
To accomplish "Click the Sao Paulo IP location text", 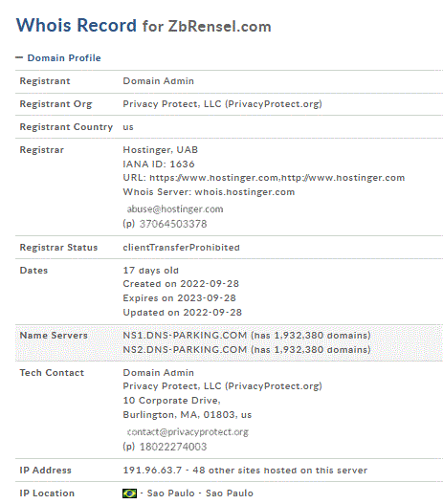I will [200, 493].
